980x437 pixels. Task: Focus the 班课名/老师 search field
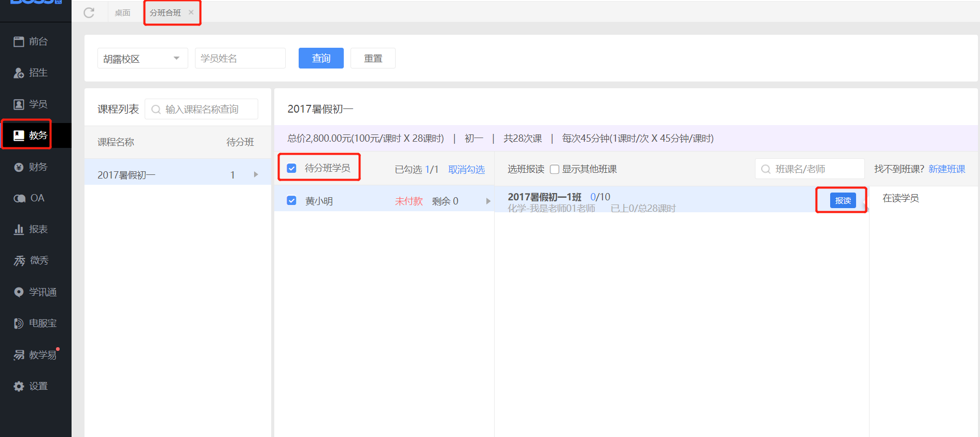click(x=810, y=169)
